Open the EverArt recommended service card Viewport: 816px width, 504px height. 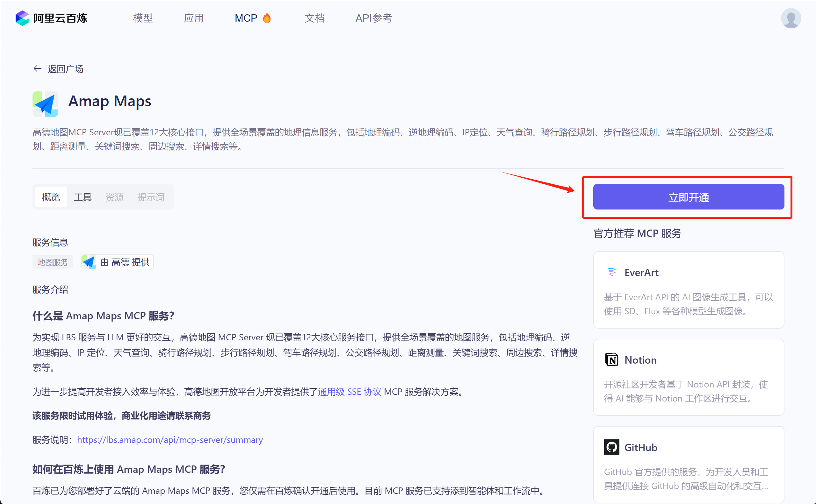689,290
